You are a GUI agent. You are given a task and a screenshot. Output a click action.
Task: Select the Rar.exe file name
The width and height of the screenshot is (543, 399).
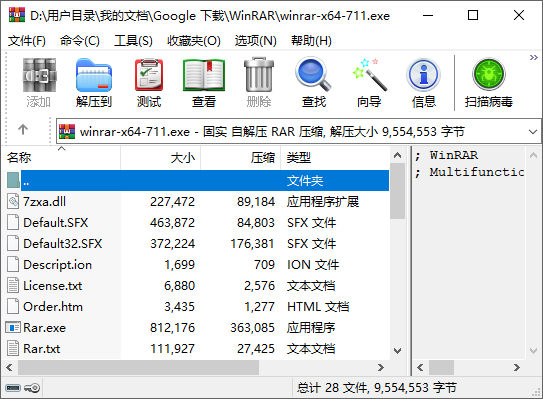tap(44, 328)
